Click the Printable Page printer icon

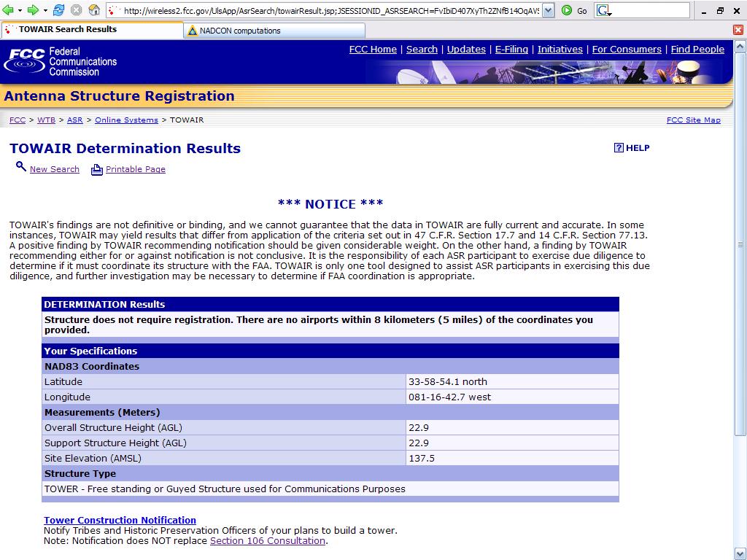(x=97, y=169)
